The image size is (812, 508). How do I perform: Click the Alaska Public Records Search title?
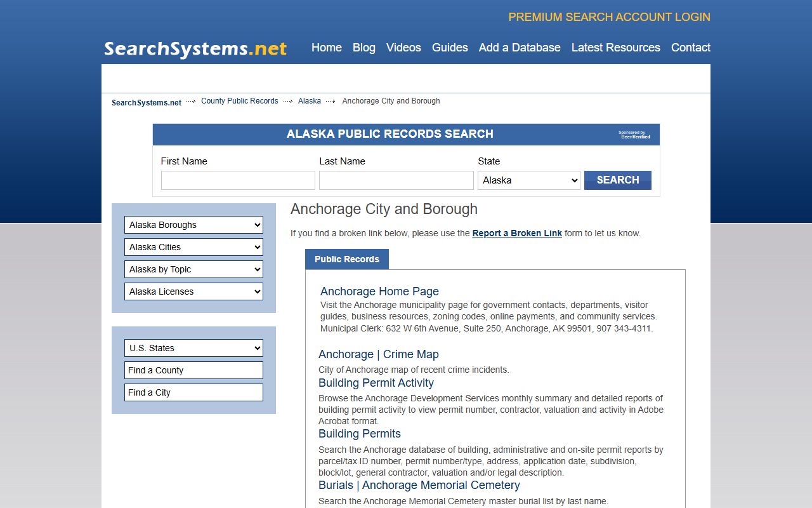click(390, 134)
